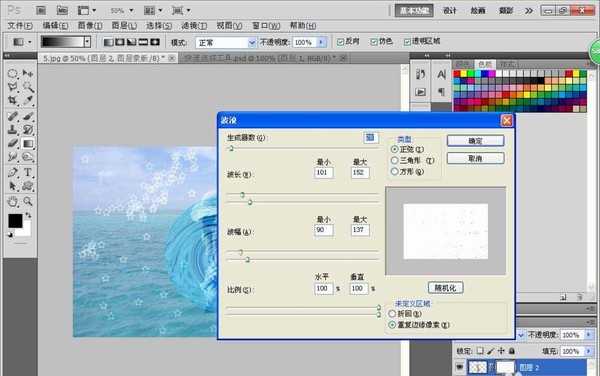Toggle the Dither (仿色) checkbox
The image size is (600, 376).
click(374, 42)
